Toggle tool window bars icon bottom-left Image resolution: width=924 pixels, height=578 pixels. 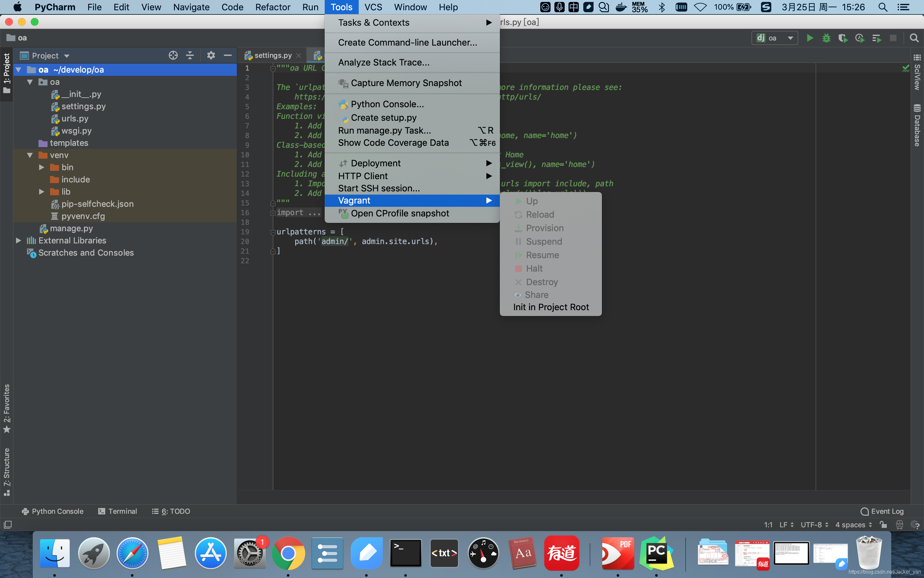pyautogui.click(x=8, y=524)
